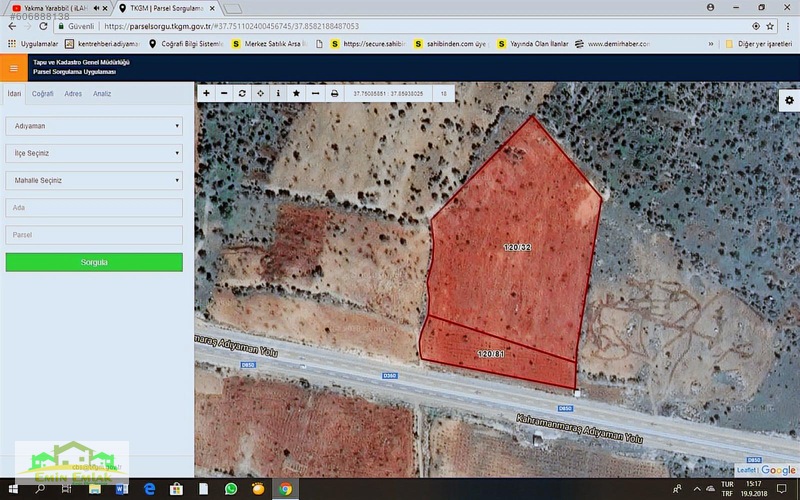Select the line measure tool after the star
Viewport: 800px width, 500px height.
315,93
